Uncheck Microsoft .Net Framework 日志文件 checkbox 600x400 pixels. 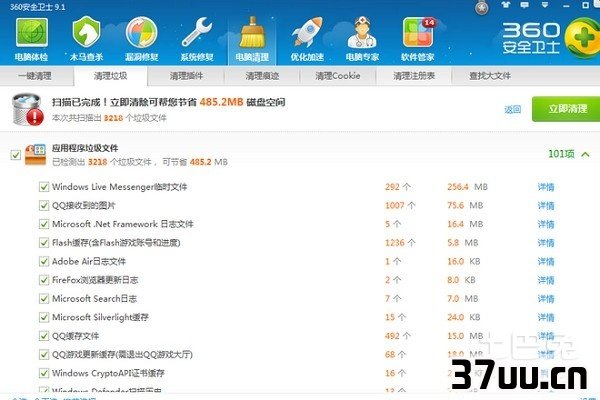point(44,224)
